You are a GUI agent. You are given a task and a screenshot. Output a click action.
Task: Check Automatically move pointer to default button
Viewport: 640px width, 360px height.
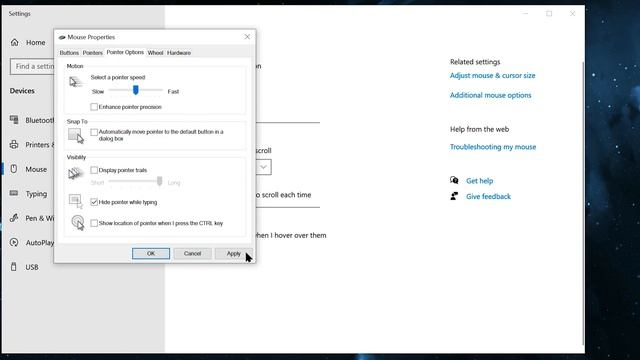click(94, 132)
